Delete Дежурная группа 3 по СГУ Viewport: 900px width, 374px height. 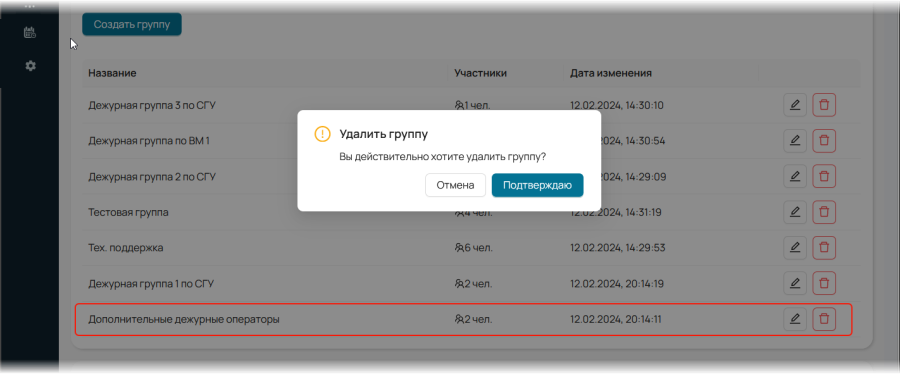(x=824, y=105)
